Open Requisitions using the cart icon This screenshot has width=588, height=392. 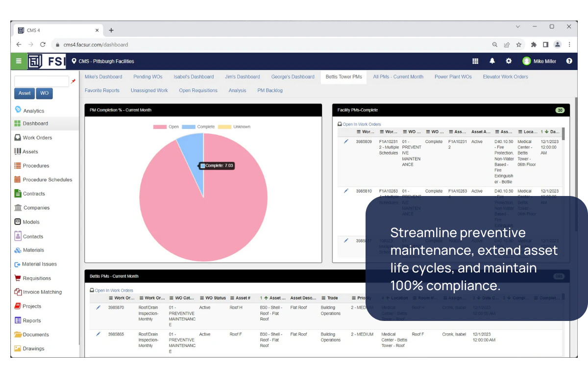tap(37, 278)
